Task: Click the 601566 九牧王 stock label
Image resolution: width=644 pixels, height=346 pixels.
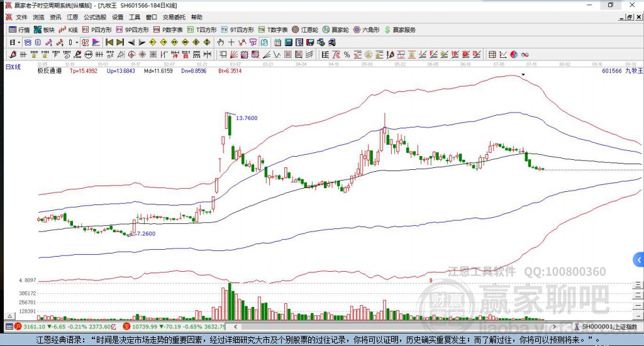Action: [x=622, y=70]
